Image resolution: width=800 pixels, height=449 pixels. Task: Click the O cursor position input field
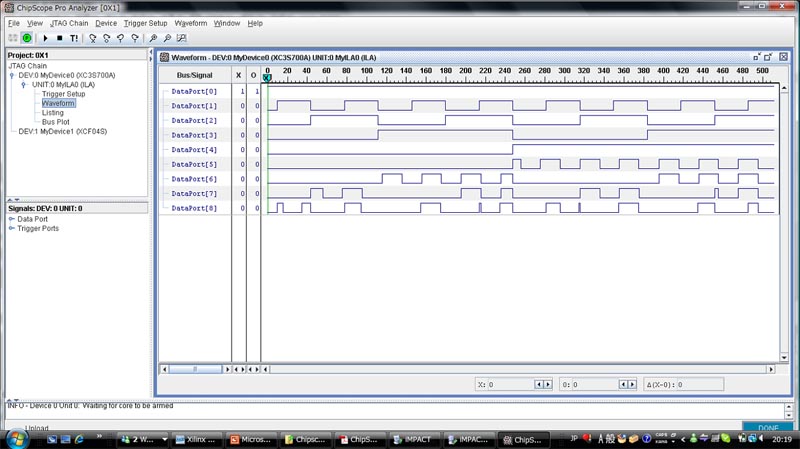tap(595, 385)
